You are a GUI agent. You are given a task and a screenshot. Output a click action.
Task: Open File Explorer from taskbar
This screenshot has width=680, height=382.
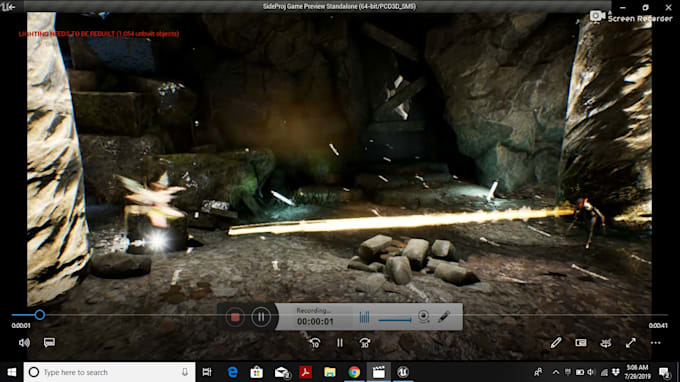(x=330, y=372)
